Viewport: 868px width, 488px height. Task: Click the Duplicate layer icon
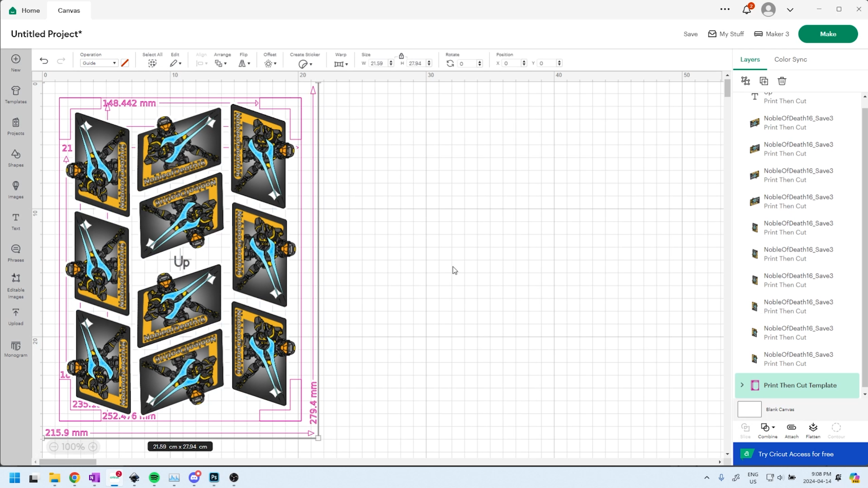coord(764,81)
